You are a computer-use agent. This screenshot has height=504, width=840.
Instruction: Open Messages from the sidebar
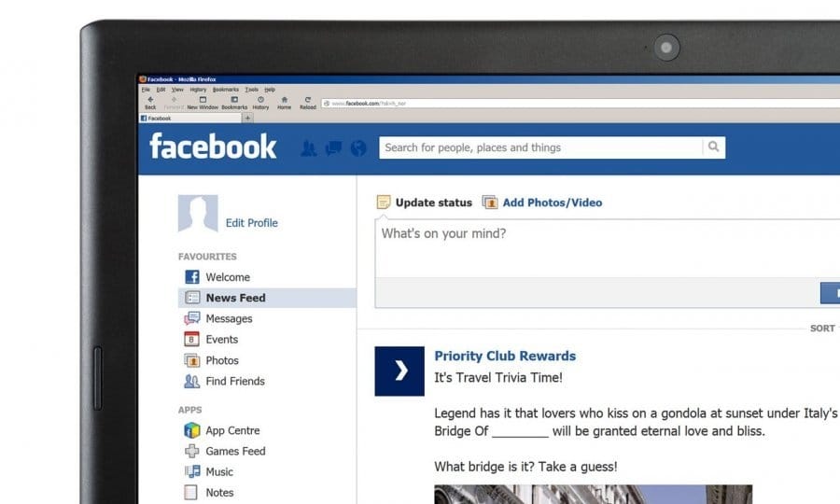tap(229, 318)
